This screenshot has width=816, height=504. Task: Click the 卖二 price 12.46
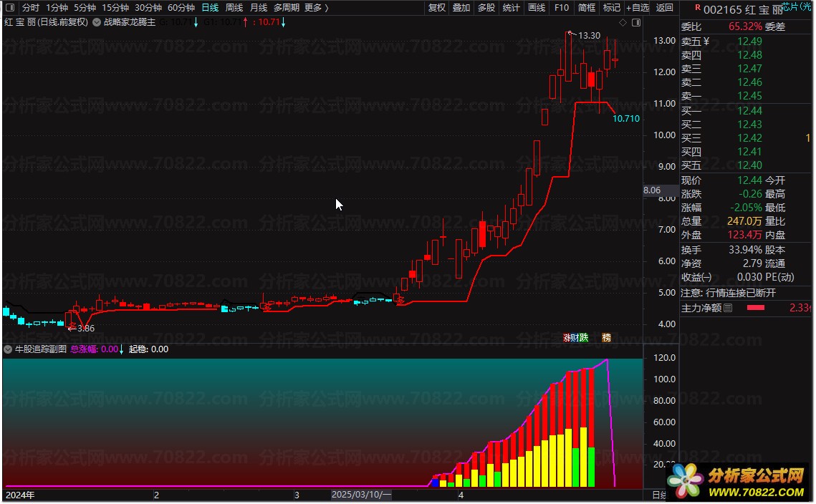pos(749,82)
